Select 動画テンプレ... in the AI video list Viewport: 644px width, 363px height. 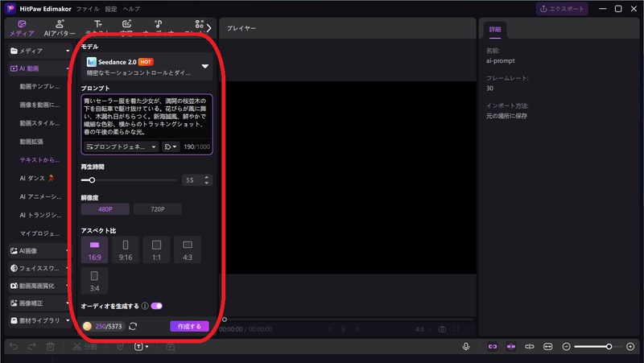(x=39, y=87)
